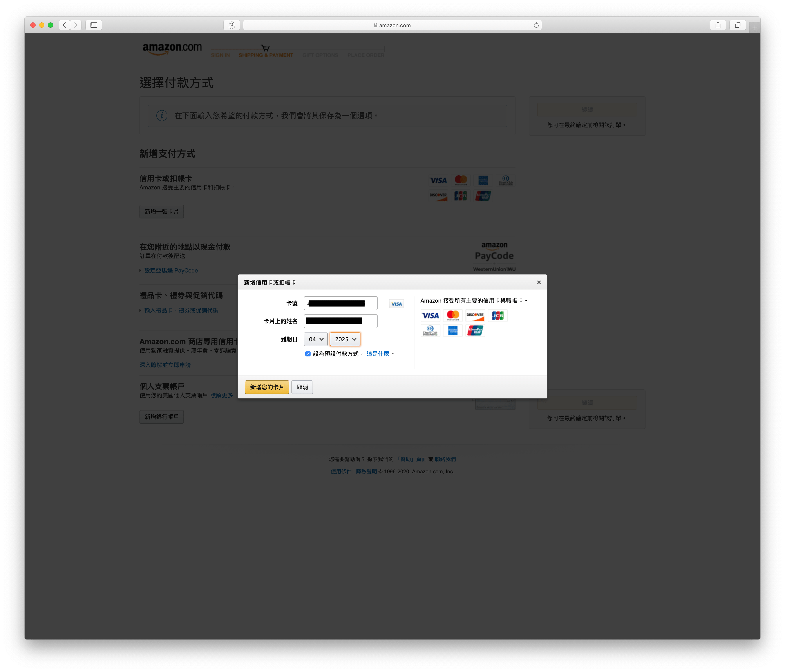The image size is (785, 672).
Task: Click the Amazon PayCode logo
Action: [494, 257]
